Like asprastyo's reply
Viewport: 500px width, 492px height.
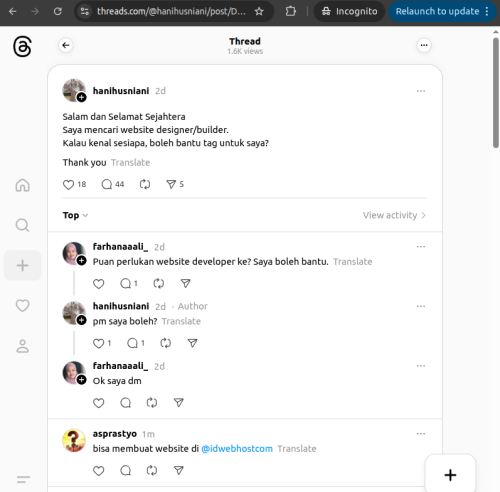[98, 471]
